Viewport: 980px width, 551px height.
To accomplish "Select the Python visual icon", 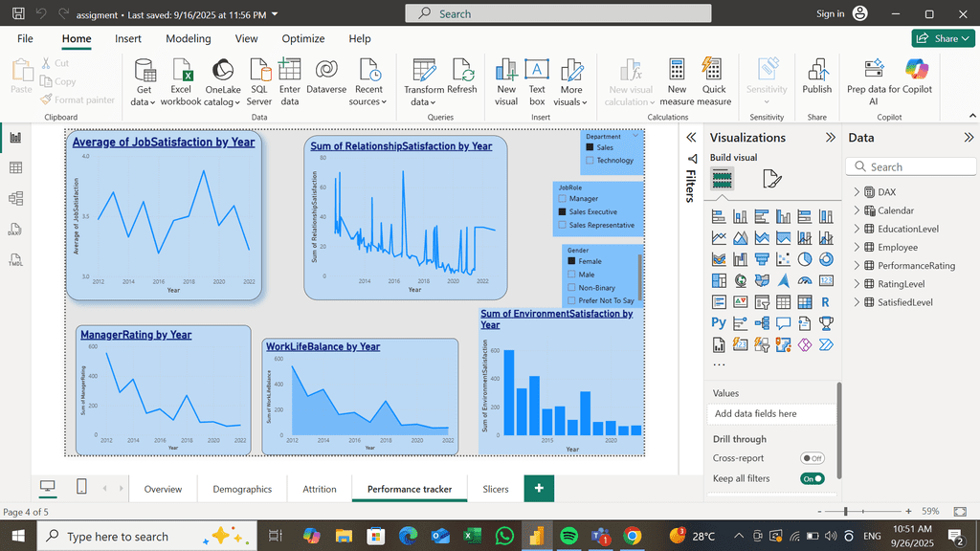I will click(719, 323).
